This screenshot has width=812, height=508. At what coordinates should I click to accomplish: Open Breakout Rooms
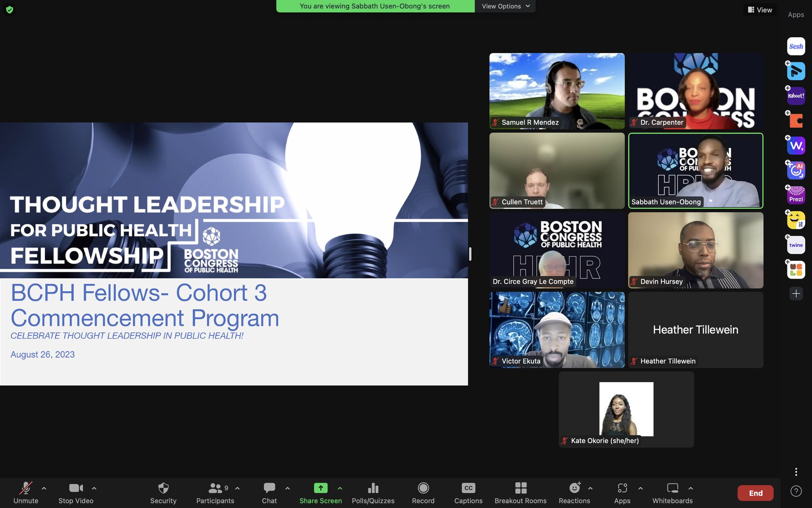(x=521, y=493)
